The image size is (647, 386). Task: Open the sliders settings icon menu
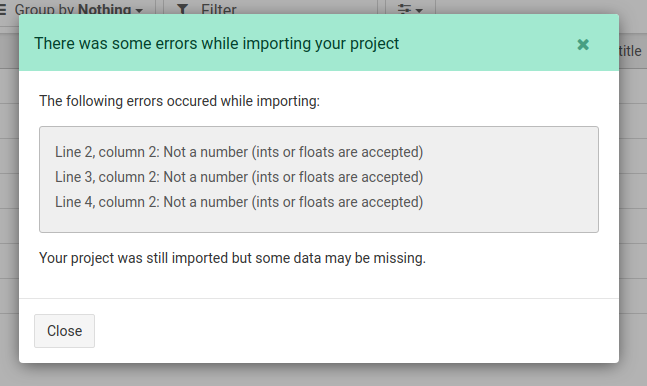point(404,8)
